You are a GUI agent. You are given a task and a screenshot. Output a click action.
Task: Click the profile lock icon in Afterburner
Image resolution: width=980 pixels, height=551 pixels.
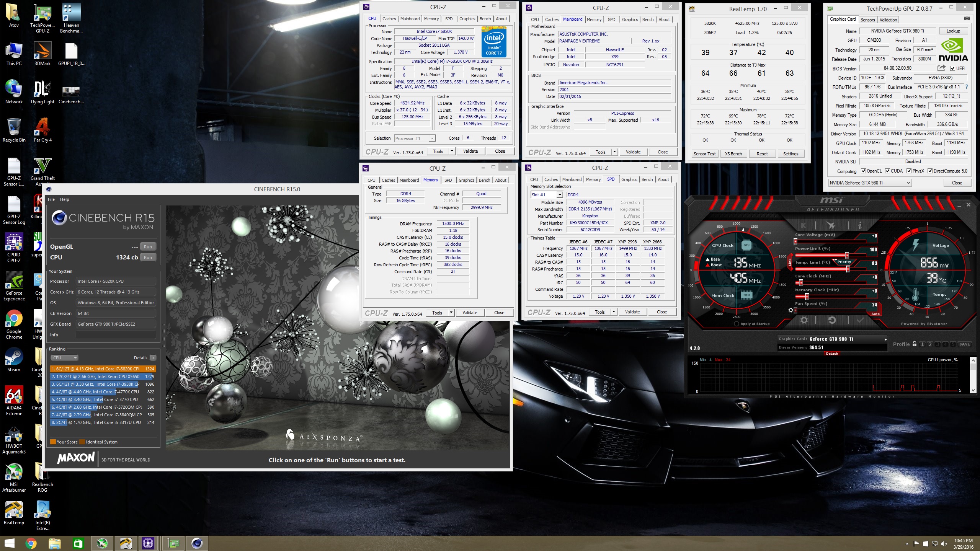click(915, 344)
